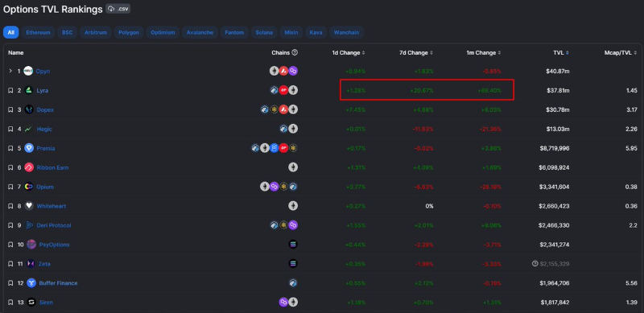Download rankings via the .csv icon

point(118,9)
